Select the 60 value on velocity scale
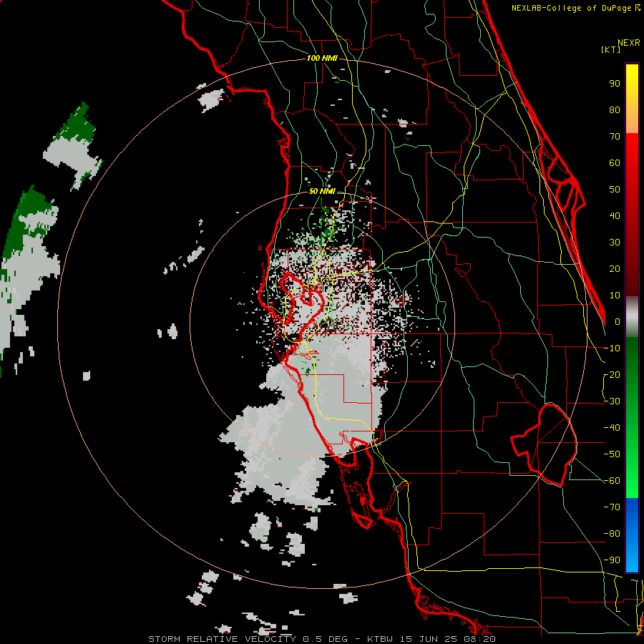 [615, 162]
